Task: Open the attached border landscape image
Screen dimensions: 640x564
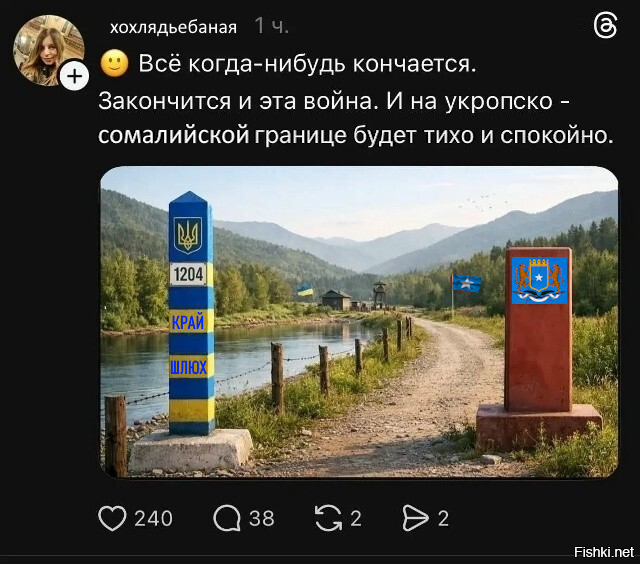Action: (x=359, y=322)
